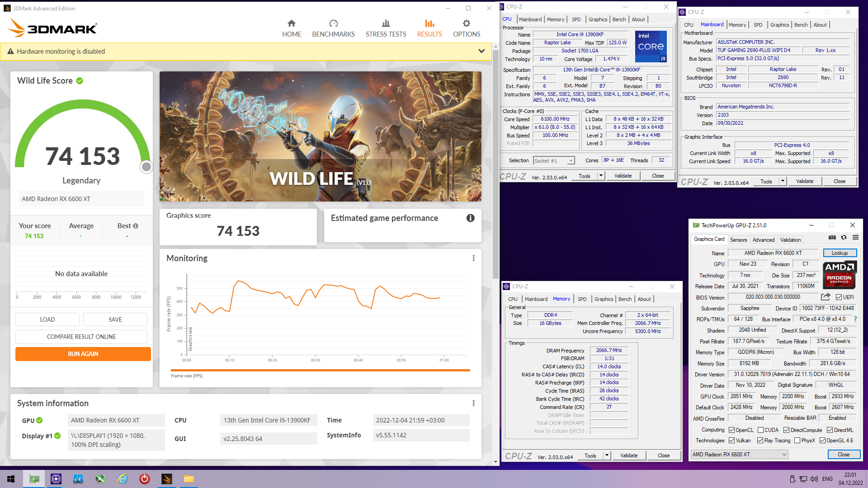Toggle the OpenCL checkbox in GPU-Z
Image resolution: width=868 pixels, height=488 pixels.
[x=731, y=430]
